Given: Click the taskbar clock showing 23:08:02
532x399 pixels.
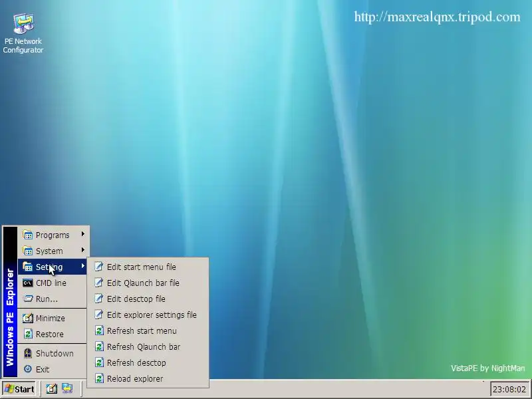Looking at the screenshot, I should click(x=509, y=389).
